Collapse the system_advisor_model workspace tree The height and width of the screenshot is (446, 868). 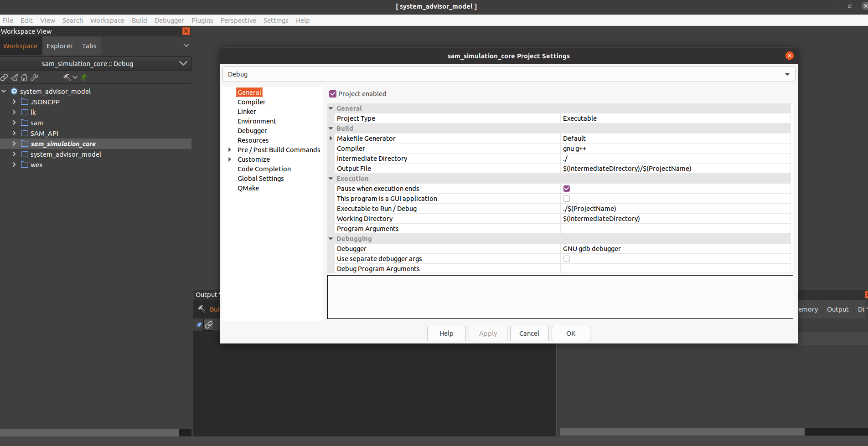tap(4, 91)
